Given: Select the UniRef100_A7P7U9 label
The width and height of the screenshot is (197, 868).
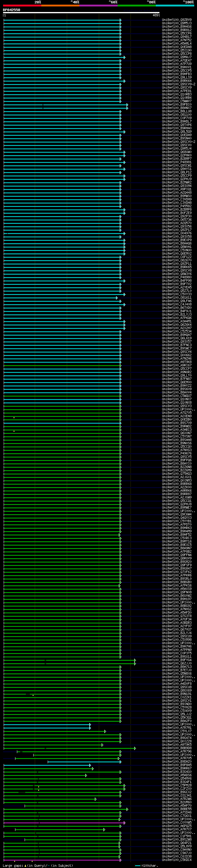Looking at the screenshot, I should [177, 64].
